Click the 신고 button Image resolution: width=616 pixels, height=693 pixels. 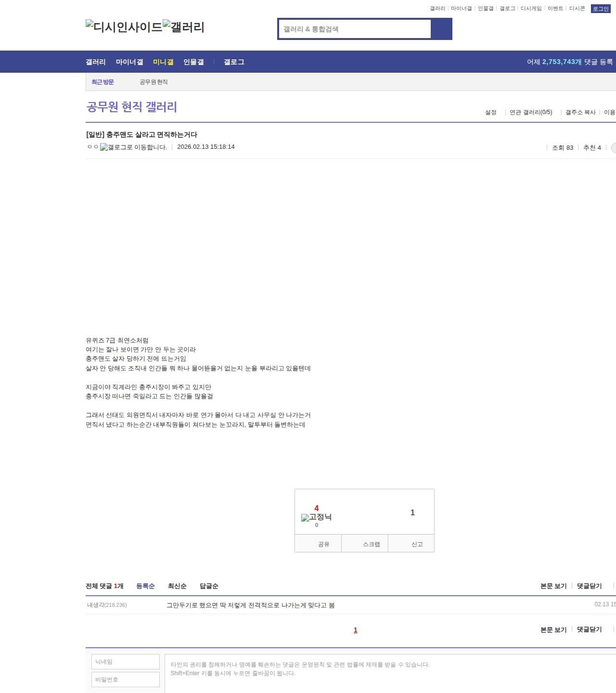[x=411, y=544]
